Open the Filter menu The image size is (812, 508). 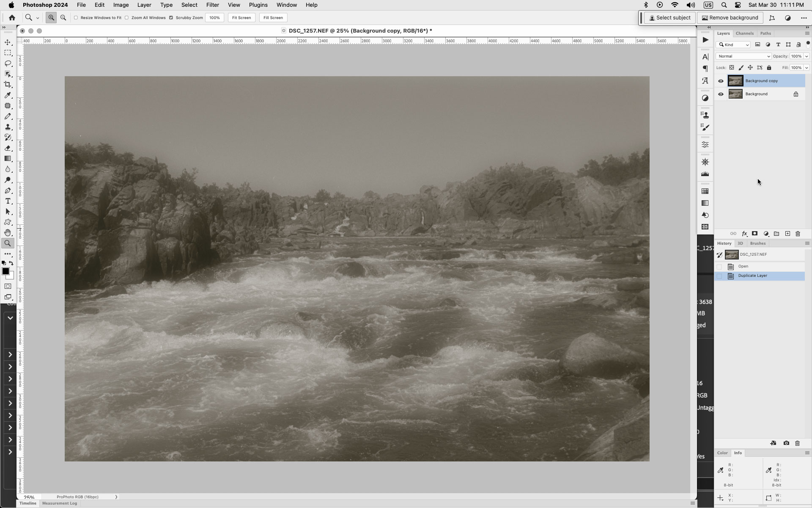[x=212, y=5]
